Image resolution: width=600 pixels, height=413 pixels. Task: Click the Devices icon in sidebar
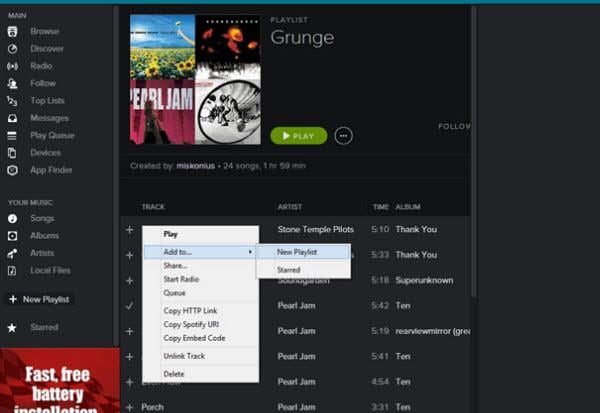tap(12, 153)
